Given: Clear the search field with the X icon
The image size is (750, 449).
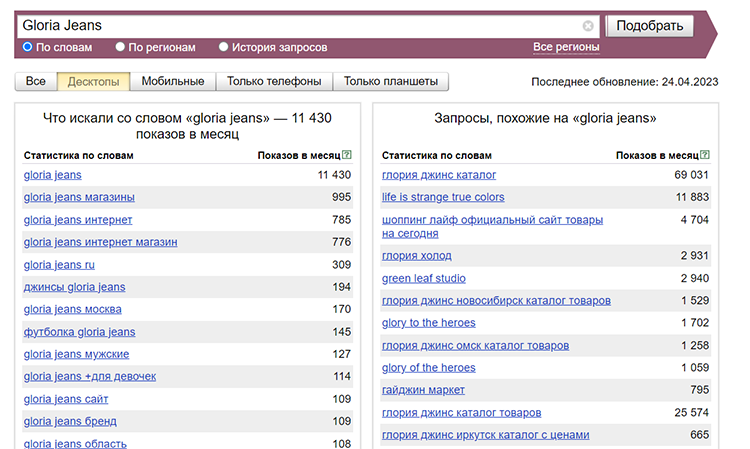Looking at the screenshot, I should coord(588,26).
